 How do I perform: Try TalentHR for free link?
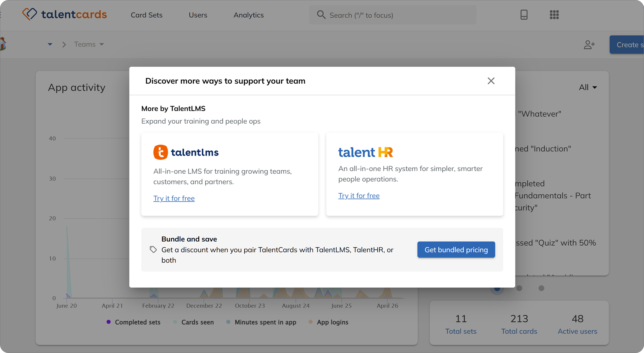359,196
